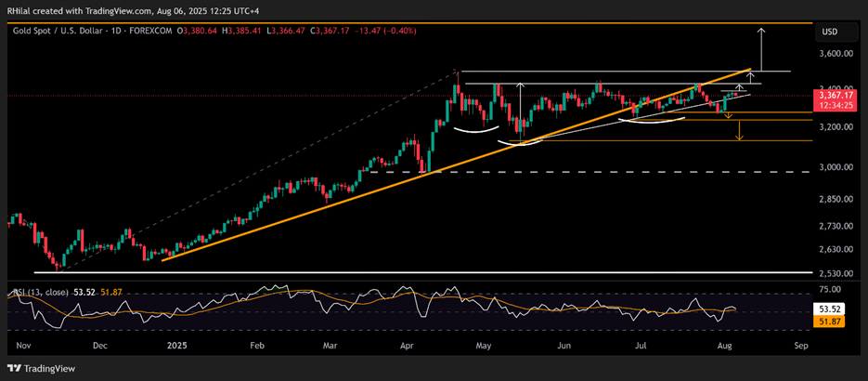
Task: Open the RSI (13, close) indicator legend
Action: click(37, 293)
